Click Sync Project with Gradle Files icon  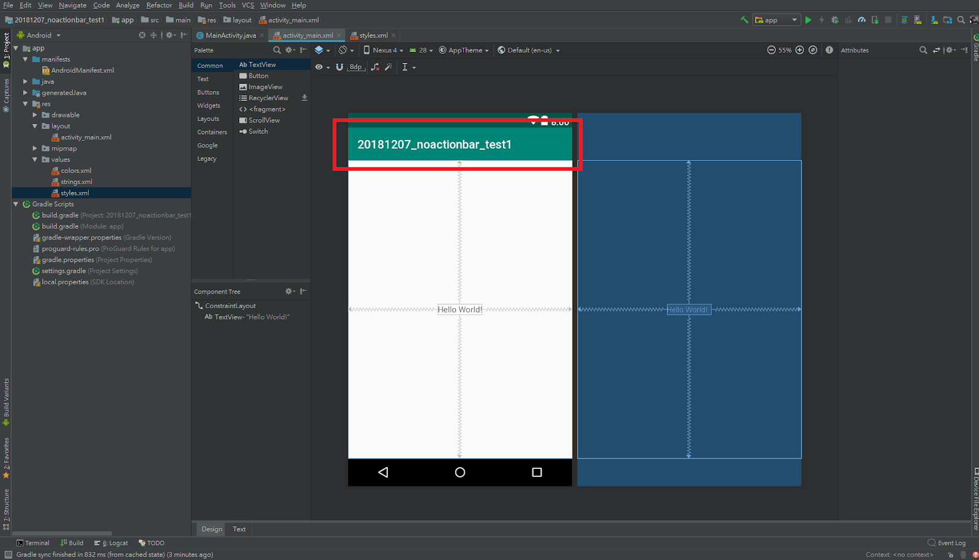click(904, 20)
